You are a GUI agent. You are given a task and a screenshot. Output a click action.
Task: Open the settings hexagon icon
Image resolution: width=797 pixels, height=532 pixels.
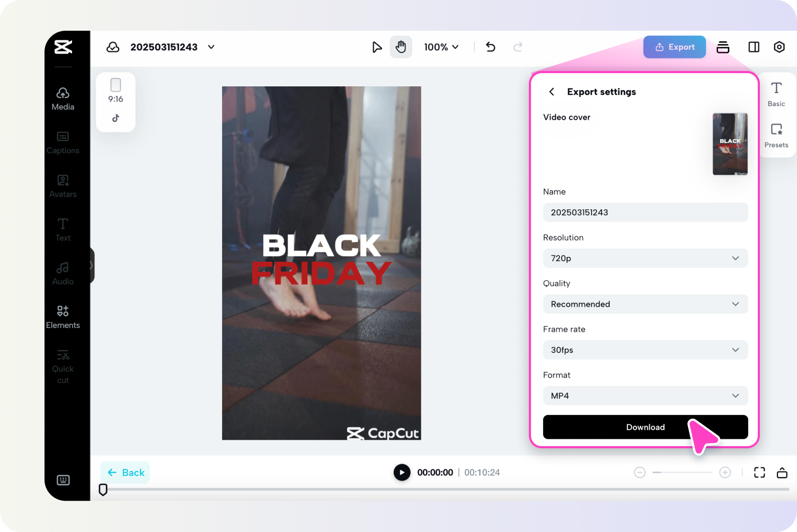[779, 47]
